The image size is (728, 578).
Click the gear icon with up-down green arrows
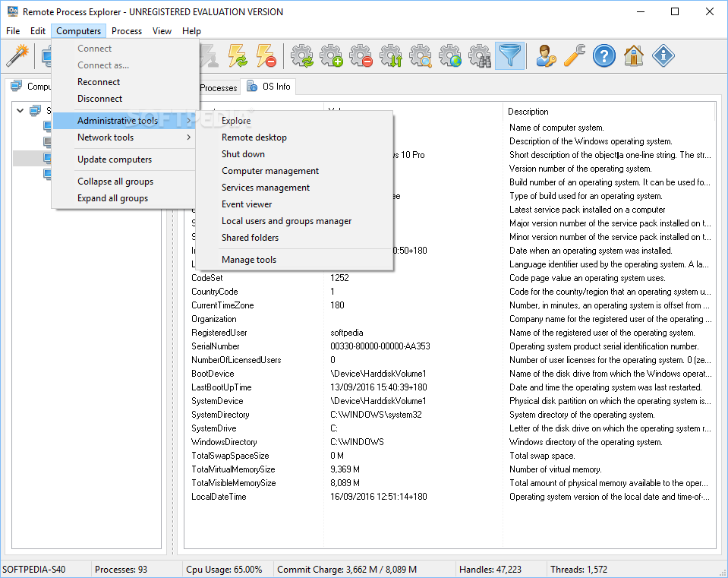click(x=391, y=55)
